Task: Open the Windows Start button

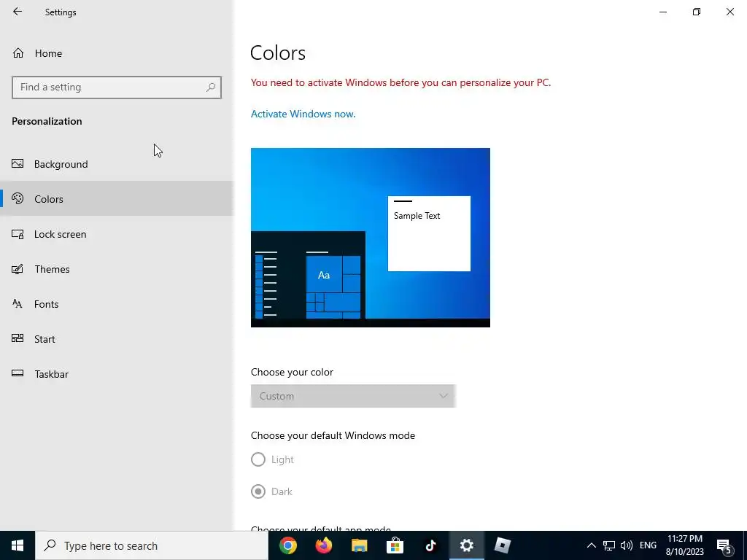Action: coord(18,545)
